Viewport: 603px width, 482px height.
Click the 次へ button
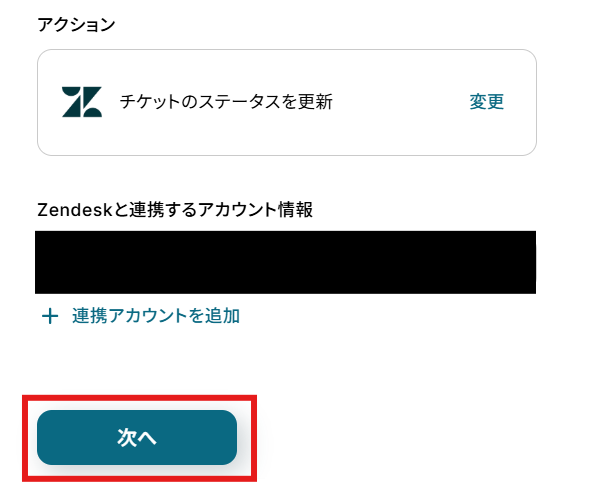tap(137, 437)
